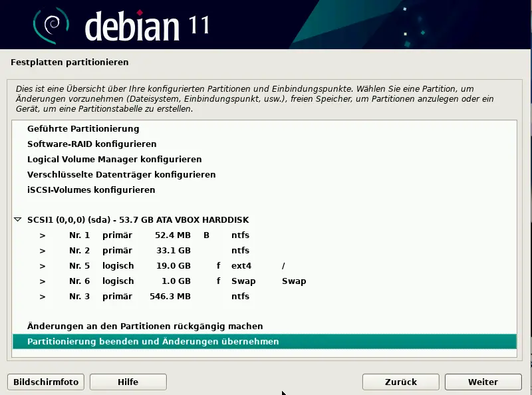The image size is (532, 395).
Task: Choose Software-RAID konfigurieren
Action: click(92, 144)
